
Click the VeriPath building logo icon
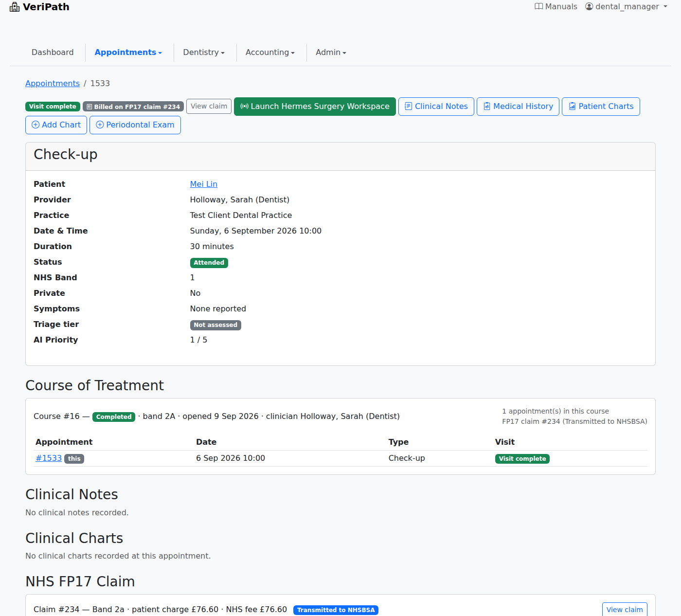click(x=15, y=7)
